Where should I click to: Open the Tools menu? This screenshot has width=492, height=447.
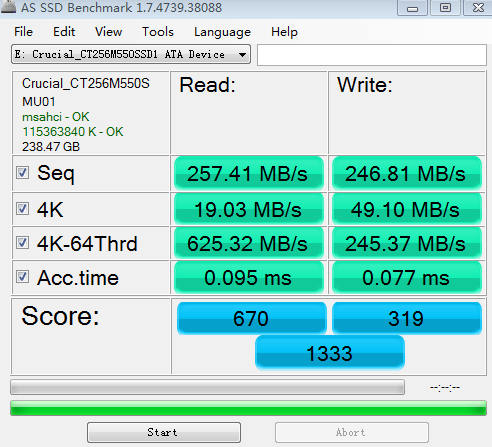click(x=158, y=32)
